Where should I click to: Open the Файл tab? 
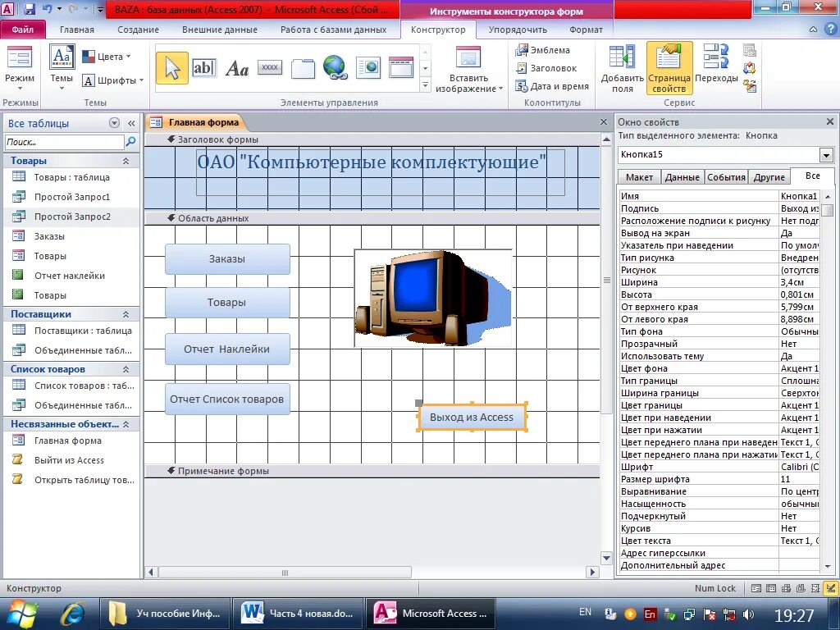pos(22,30)
